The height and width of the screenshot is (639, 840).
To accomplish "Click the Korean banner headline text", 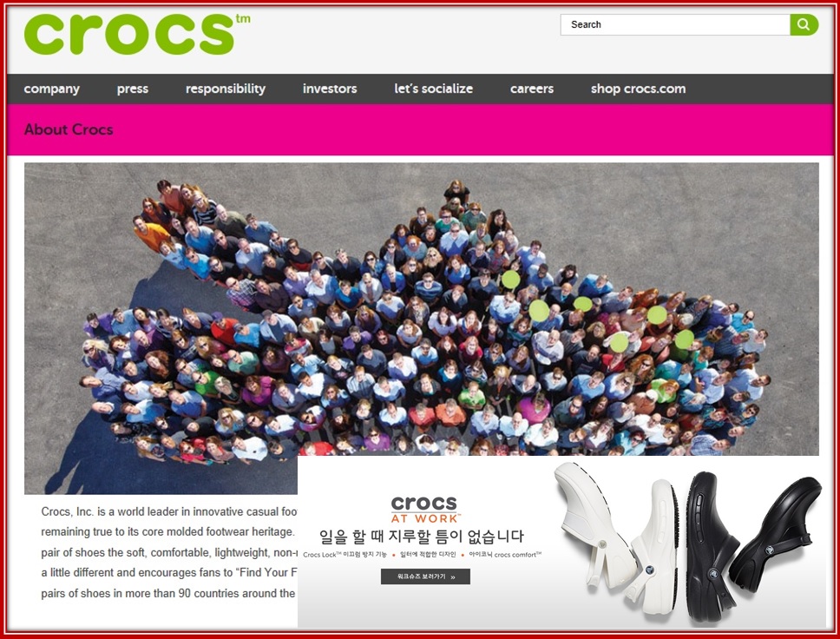I will coord(422,536).
